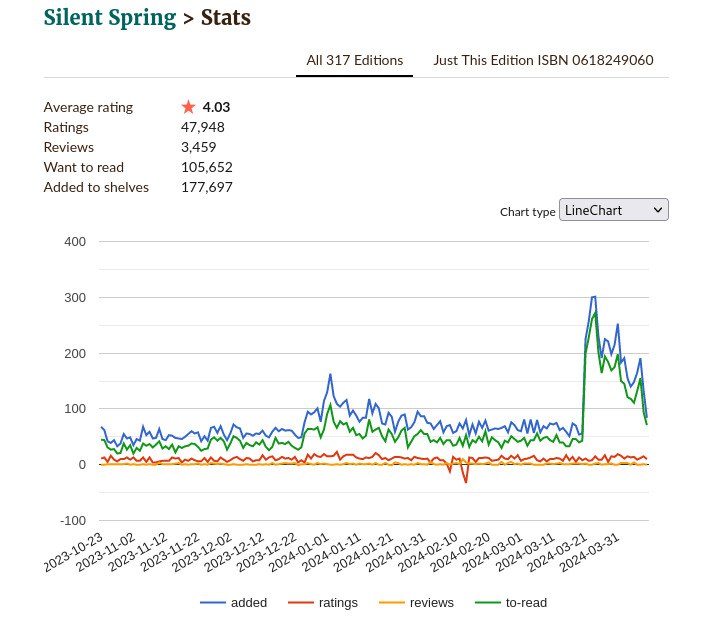
Task: Click the 4.03 average rating value
Action: 216,107
